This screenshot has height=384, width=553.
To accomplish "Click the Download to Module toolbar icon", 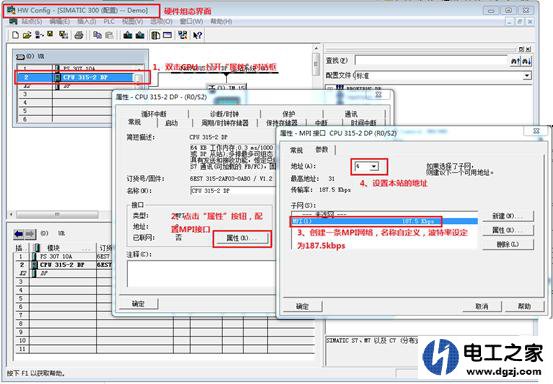I will (128, 35).
